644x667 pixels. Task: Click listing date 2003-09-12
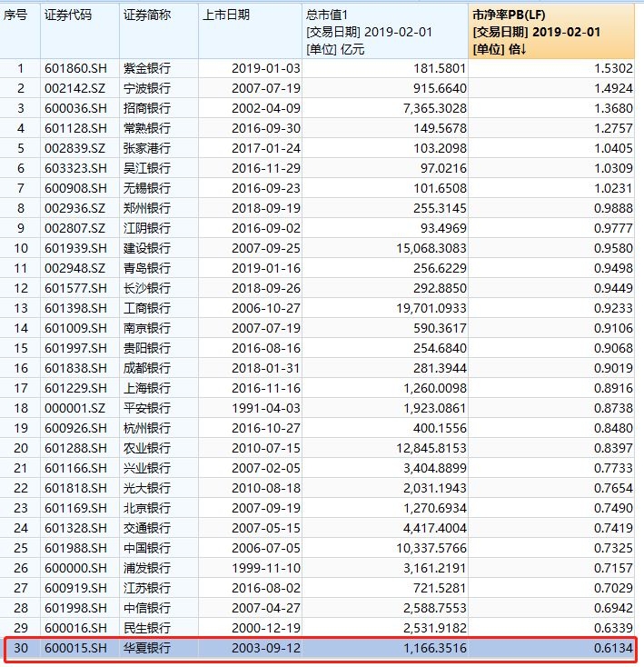[266, 648]
